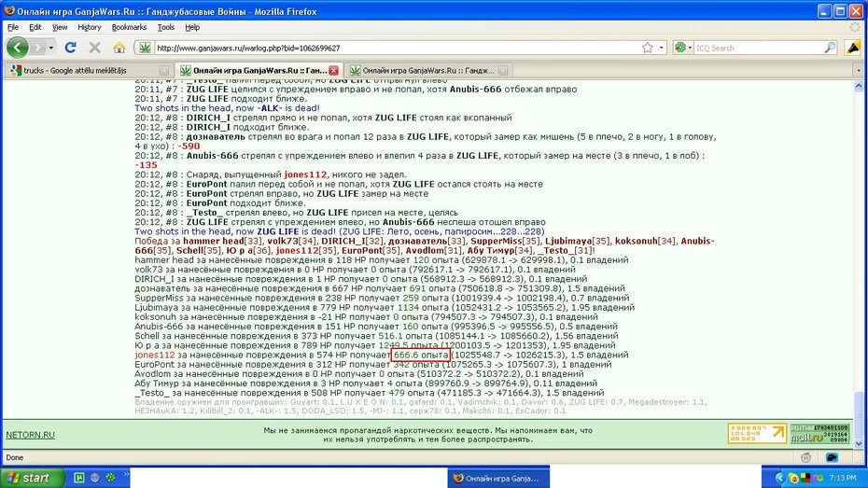Click Абу Тимур's 4 опыта row
The width and height of the screenshot is (868, 488).
tap(365, 383)
